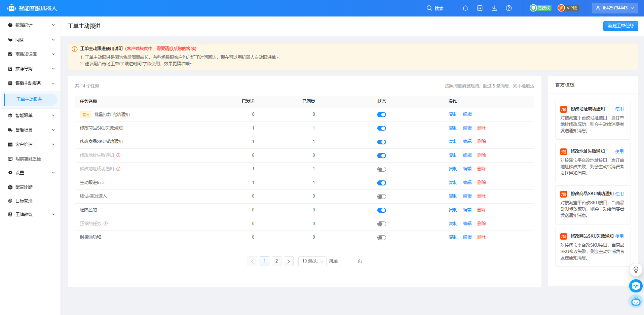The image size is (644, 315).
Task: Go to page 2
Action: coord(276,261)
